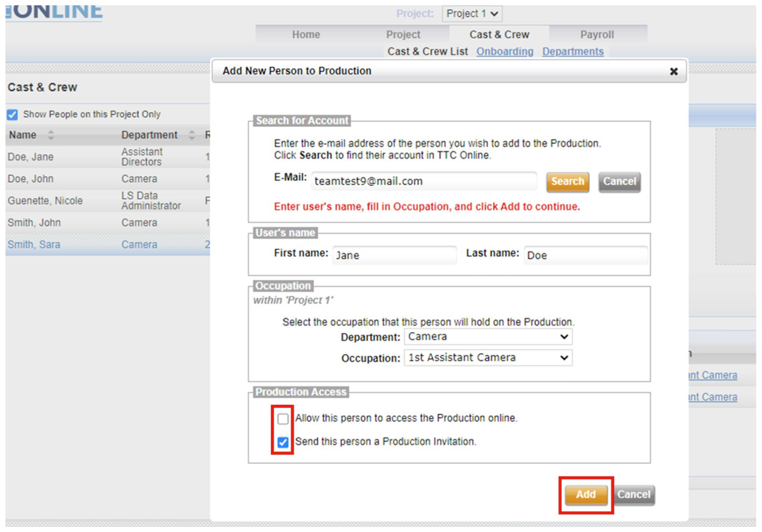
Task: Select the Cast & Crew tab
Action: 499,35
